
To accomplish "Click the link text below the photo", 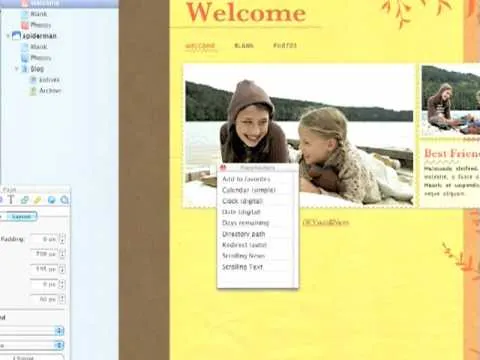I will [x=326, y=222].
